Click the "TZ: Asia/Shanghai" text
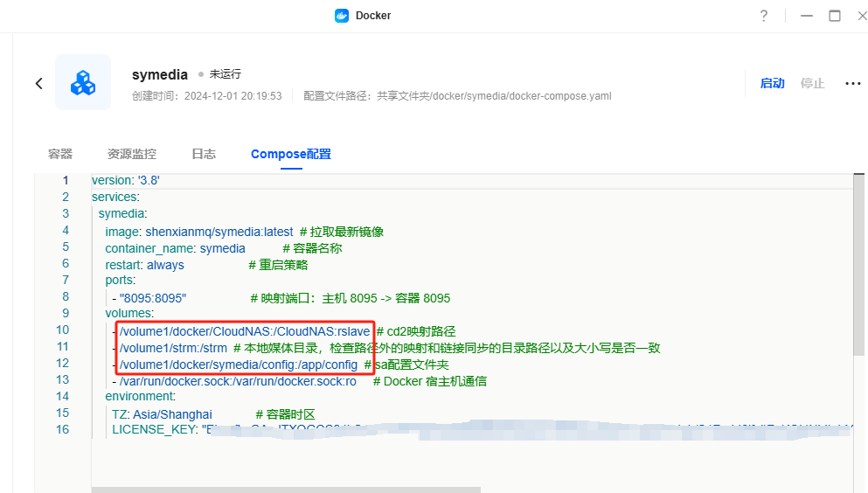The image size is (868, 493). [x=162, y=414]
